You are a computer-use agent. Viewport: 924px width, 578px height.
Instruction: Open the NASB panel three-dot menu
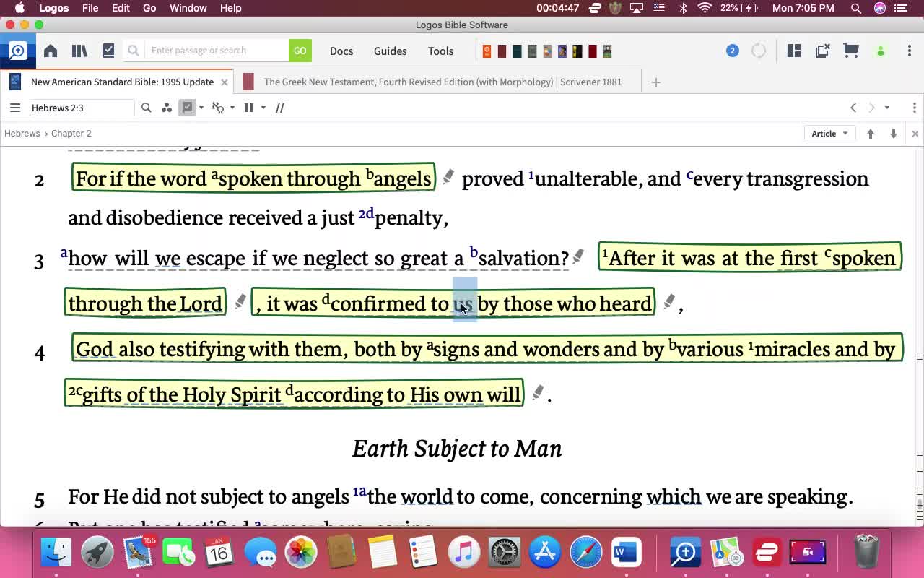pyautogui.click(x=915, y=108)
